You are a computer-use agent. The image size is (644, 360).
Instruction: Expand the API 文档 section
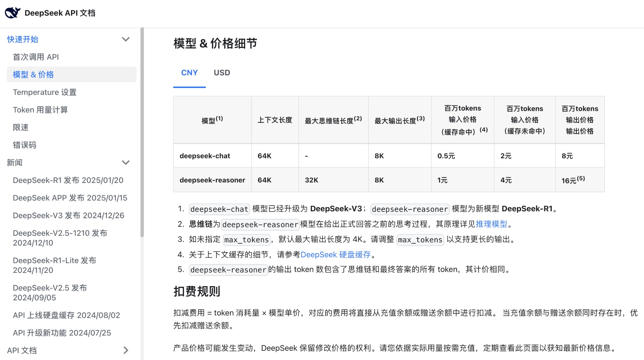coord(125,351)
